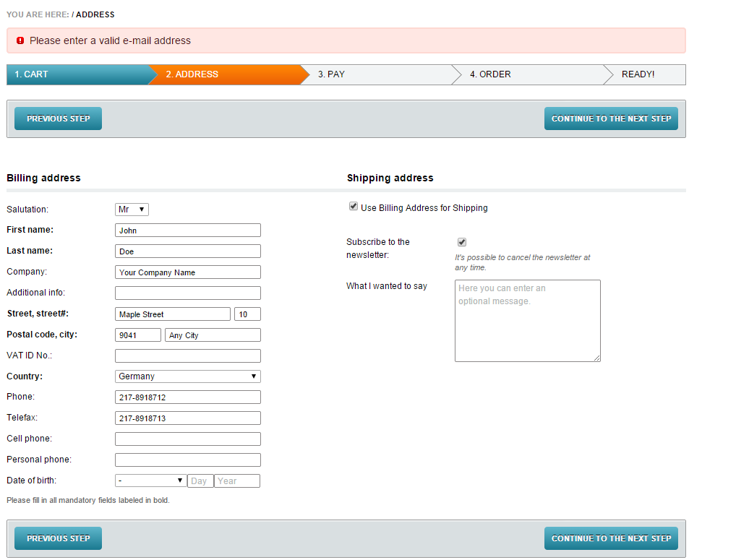Click the 'Please enter a valid e-mail address' message
Screen dimensions: 736x560
111,40
